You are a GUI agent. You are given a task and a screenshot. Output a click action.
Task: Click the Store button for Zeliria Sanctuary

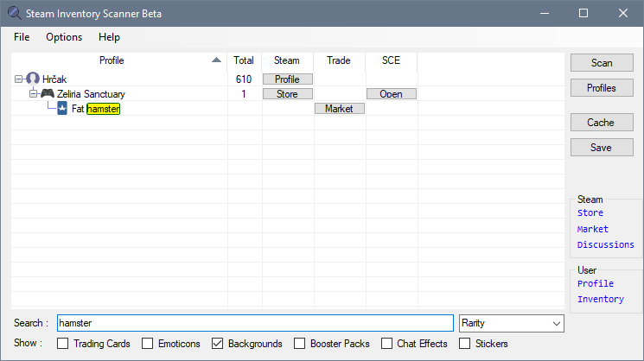pos(288,93)
